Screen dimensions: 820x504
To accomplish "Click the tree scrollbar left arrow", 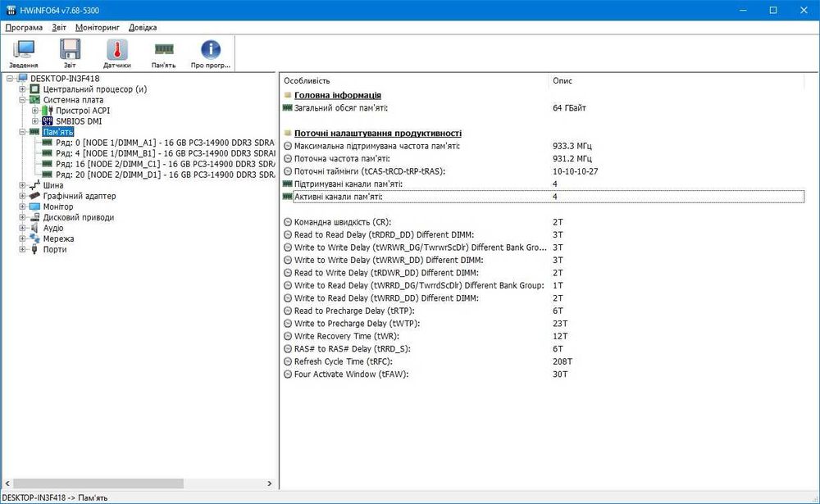I will coord(7,484).
